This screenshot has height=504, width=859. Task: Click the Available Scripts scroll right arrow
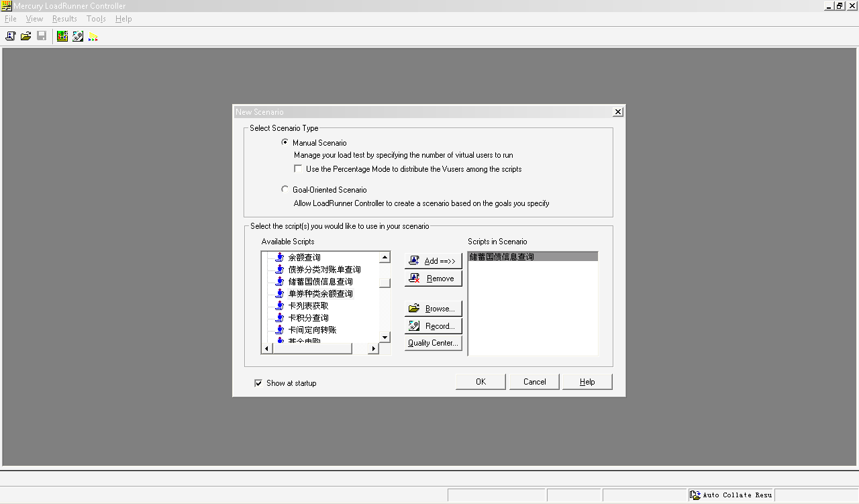[x=374, y=349]
